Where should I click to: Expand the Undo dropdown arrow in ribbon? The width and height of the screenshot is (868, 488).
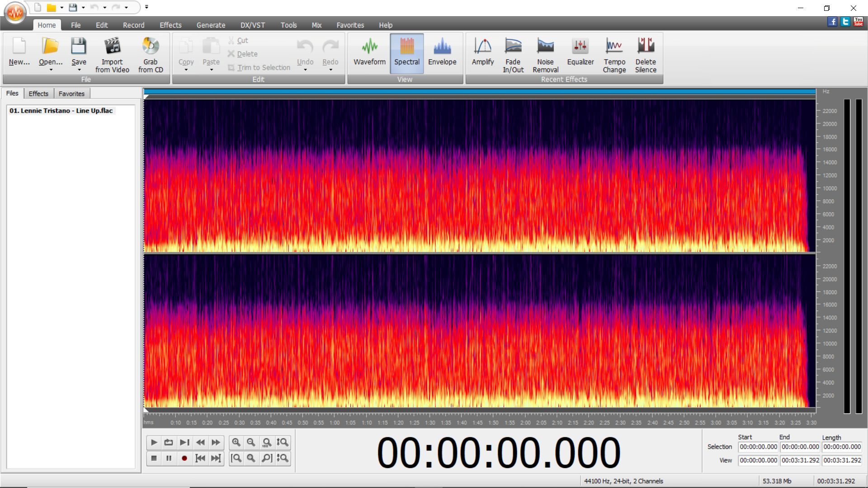(305, 70)
